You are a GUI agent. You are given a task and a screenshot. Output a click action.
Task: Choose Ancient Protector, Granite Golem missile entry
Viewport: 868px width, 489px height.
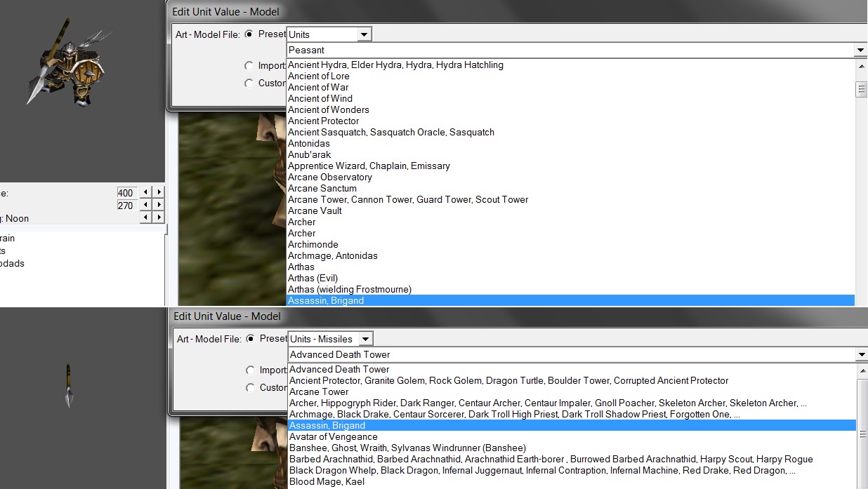[572, 380]
